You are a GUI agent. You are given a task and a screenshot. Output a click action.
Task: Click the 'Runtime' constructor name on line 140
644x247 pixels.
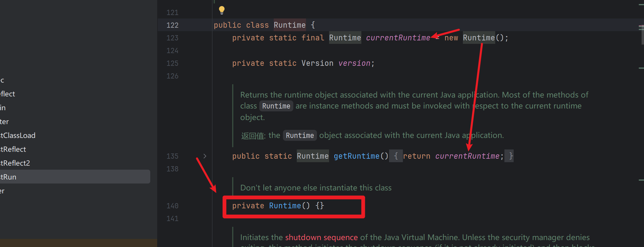285,206
